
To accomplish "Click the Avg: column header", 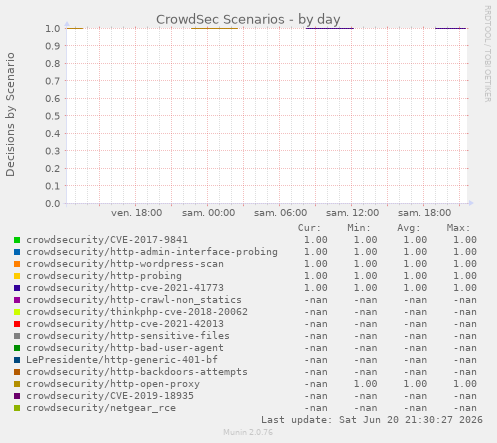I will click(x=409, y=228).
